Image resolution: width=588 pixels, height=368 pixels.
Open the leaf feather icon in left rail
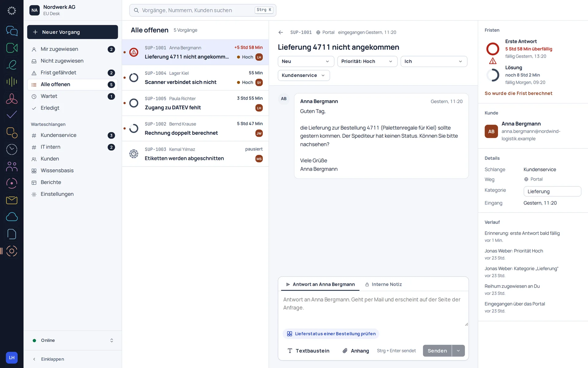(12, 65)
